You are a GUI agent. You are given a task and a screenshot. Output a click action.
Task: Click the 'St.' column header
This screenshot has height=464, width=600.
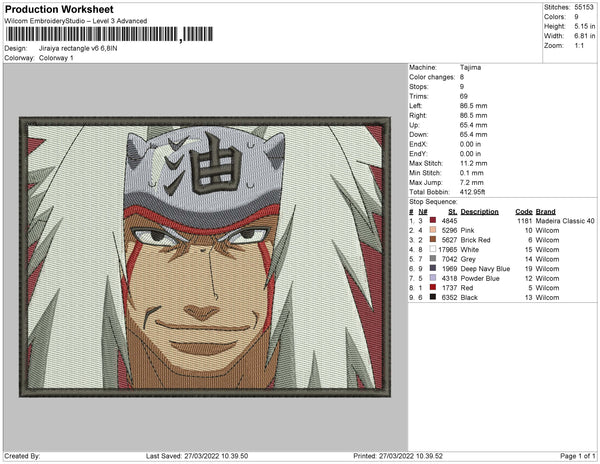click(x=453, y=212)
